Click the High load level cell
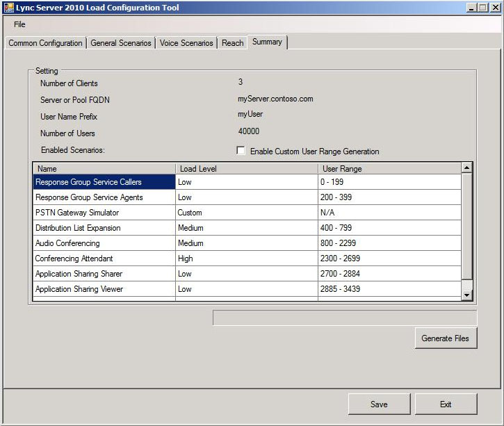504x426 pixels. [247, 259]
